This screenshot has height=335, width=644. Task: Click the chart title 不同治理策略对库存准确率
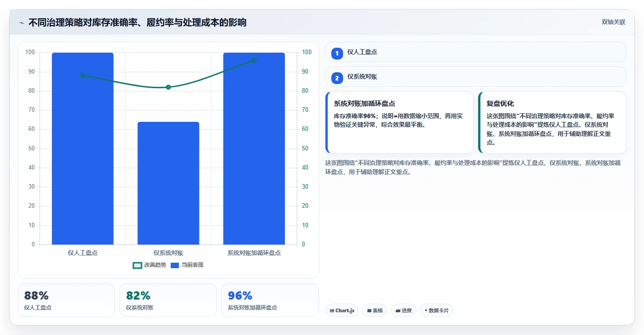[137, 23]
